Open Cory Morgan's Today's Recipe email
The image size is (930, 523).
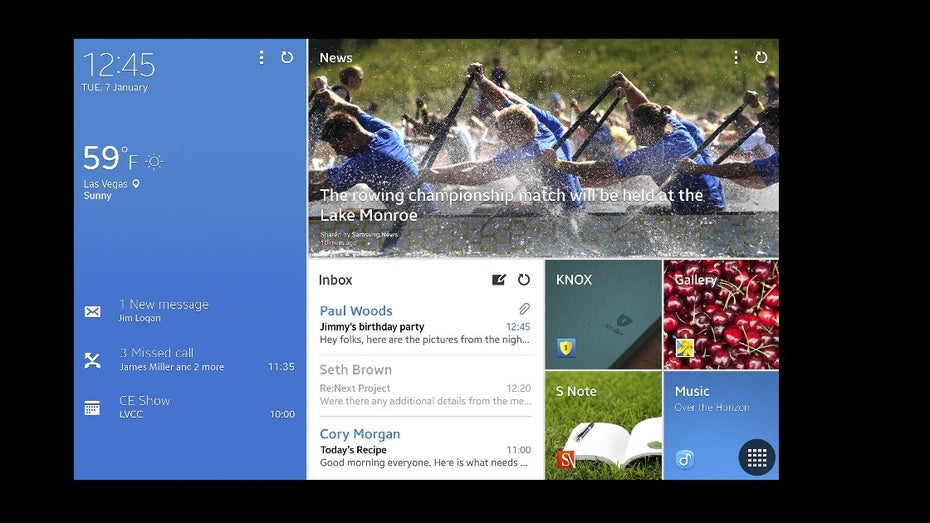point(424,448)
